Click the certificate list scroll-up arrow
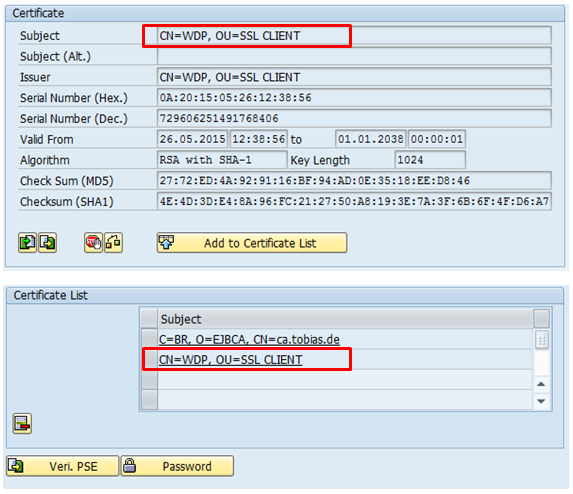Image resolution: width=573 pixels, height=494 pixels. tap(541, 384)
